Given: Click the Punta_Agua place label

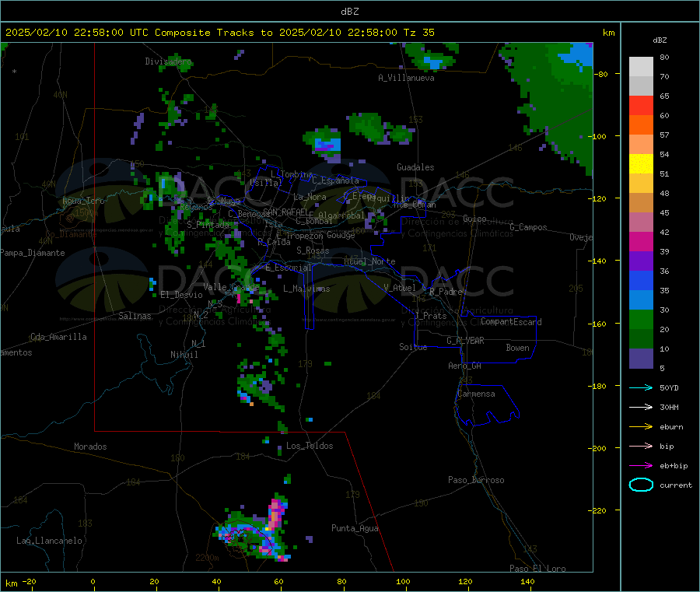Looking at the screenshot, I should point(355,528).
